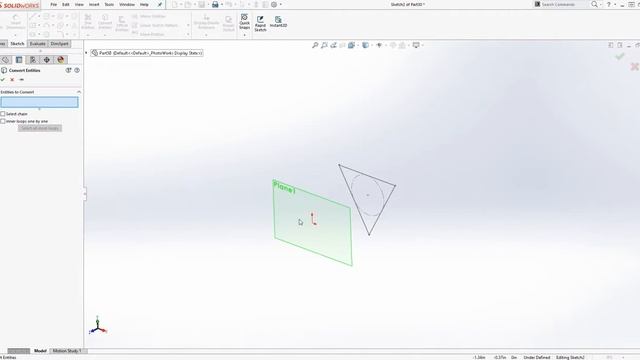The height and width of the screenshot is (360, 640).
Task: Open the Window menu
Action: point(127,4)
